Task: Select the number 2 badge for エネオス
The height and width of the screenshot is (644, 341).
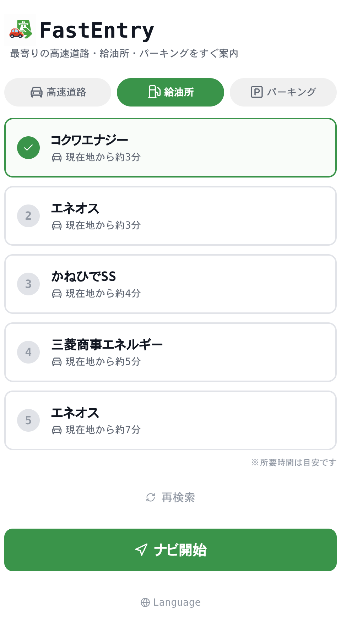Action: pos(28,216)
